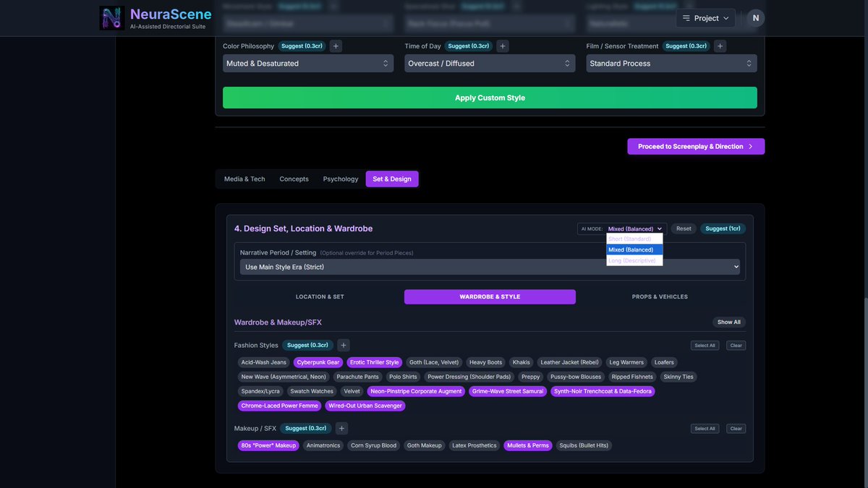
Task: Click Suggest for Color Philosophy
Action: [x=302, y=46]
